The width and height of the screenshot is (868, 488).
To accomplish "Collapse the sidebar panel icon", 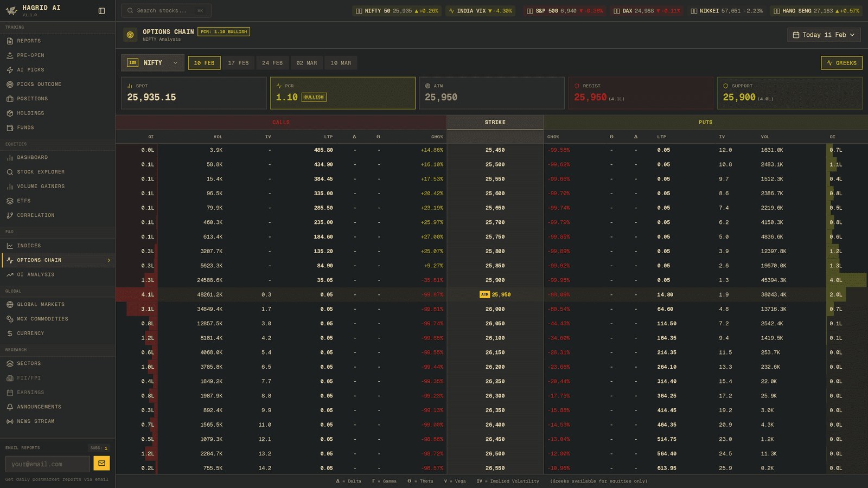I will tap(101, 11).
